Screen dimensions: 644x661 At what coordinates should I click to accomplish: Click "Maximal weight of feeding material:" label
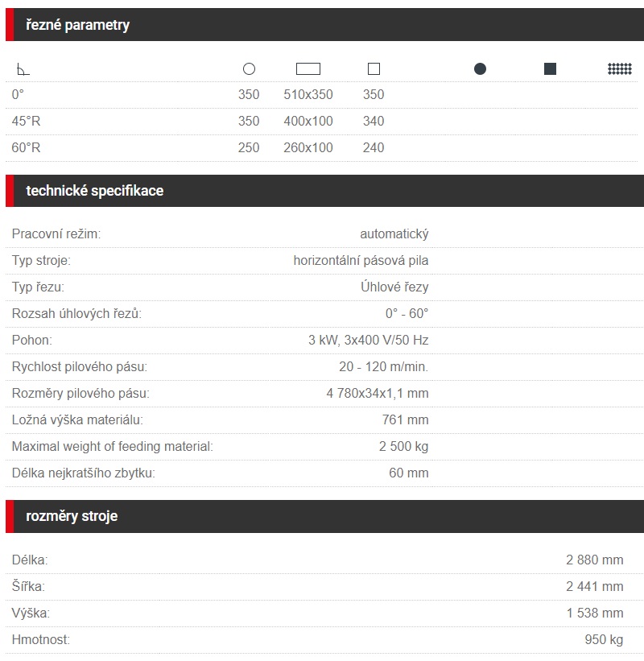pyautogui.click(x=113, y=446)
